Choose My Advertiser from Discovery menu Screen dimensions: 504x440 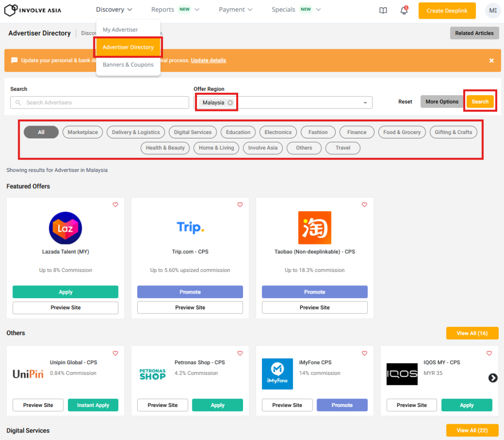point(120,30)
